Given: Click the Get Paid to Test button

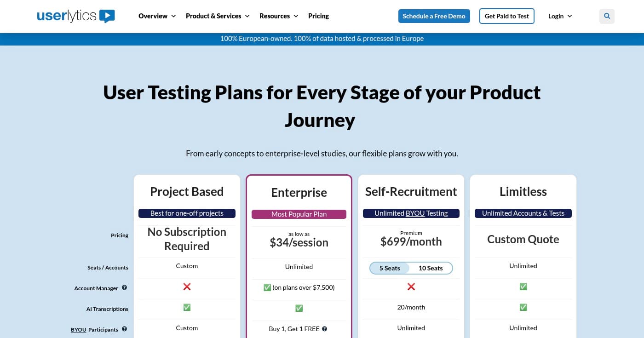Looking at the screenshot, I should click(506, 16).
